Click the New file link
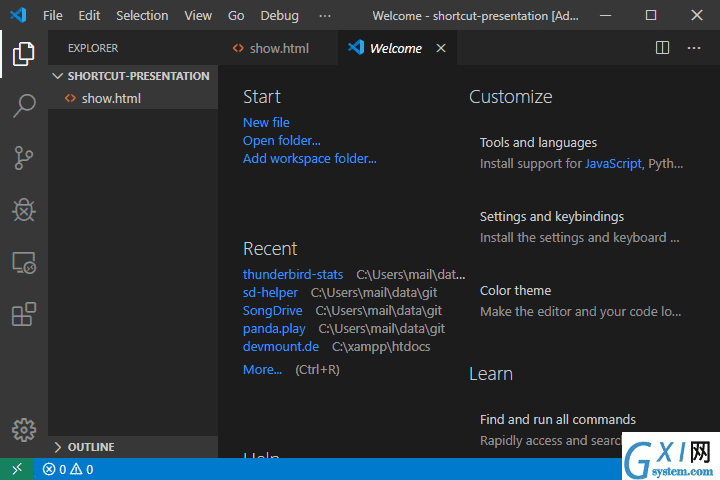The height and width of the screenshot is (480, 720). pos(266,123)
